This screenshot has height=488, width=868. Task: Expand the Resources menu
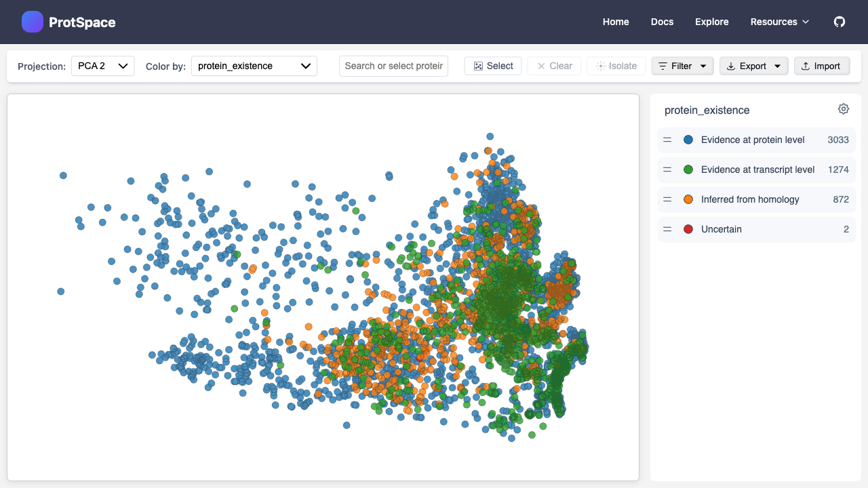pyautogui.click(x=779, y=22)
